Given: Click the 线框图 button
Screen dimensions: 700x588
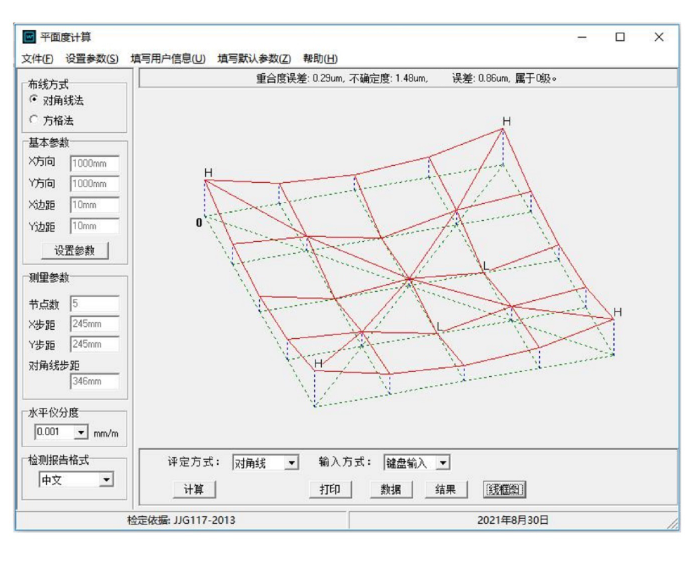Looking at the screenshot, I should pos(504,489).
